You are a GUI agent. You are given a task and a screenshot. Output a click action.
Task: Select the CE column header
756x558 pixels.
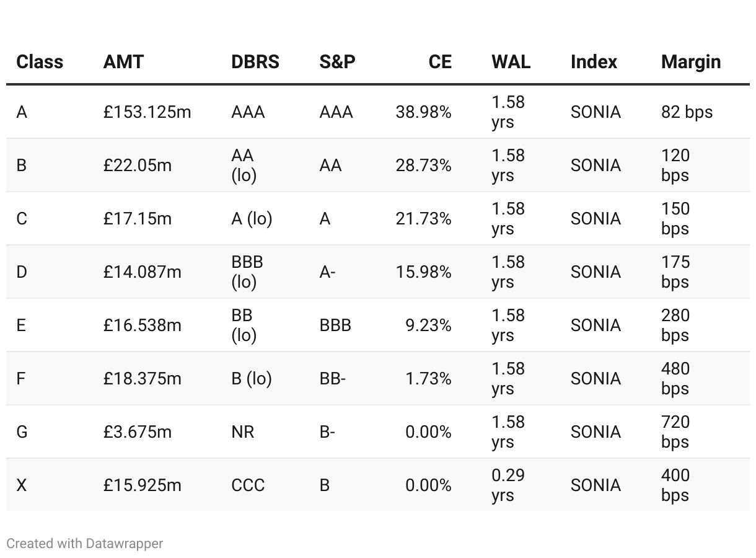coord(440,62)
